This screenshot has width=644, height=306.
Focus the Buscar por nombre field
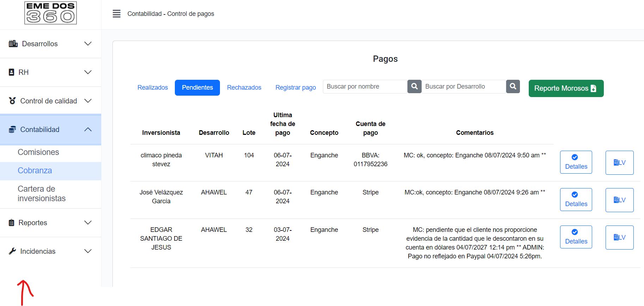365,86
